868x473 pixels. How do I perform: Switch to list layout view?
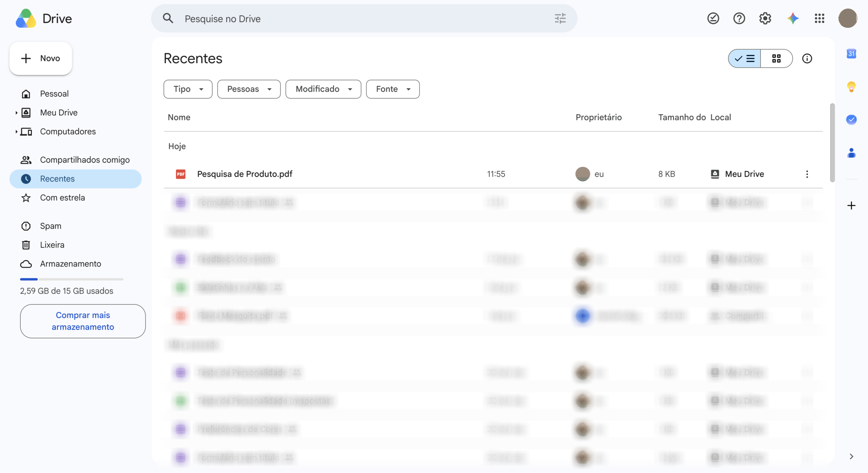point(744,58)
